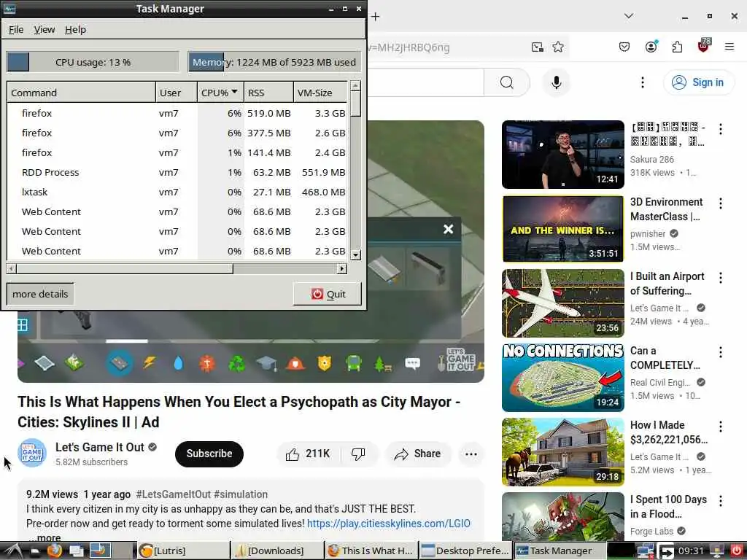Open the Firefox account icon
The height and width of the screenshot is (560, 747).
[x=651, y=47]
